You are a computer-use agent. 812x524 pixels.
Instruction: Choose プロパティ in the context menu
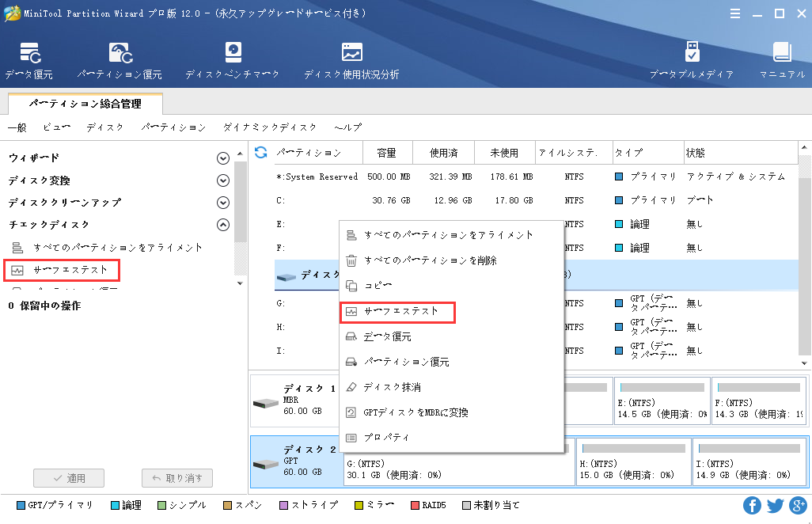click(452, 438)
